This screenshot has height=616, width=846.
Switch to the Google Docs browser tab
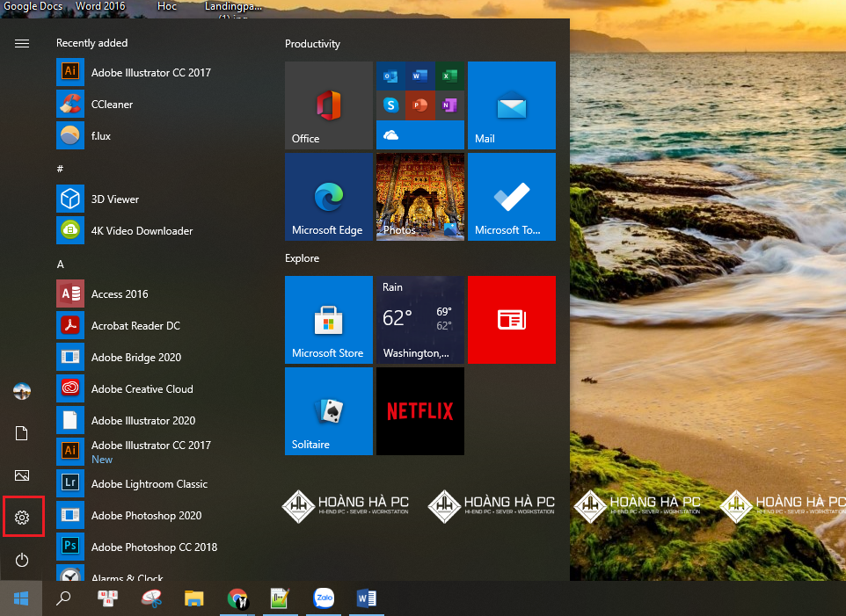coord(33,5)
